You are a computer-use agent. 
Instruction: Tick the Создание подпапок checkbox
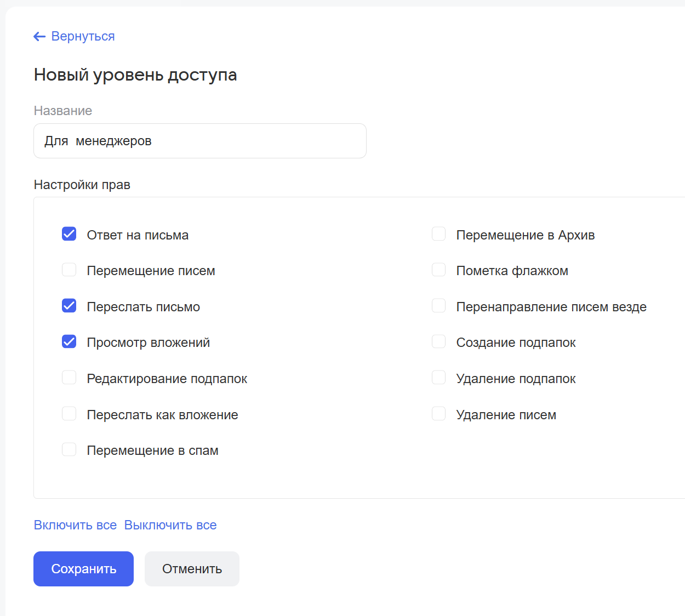(x=438, y=342)
